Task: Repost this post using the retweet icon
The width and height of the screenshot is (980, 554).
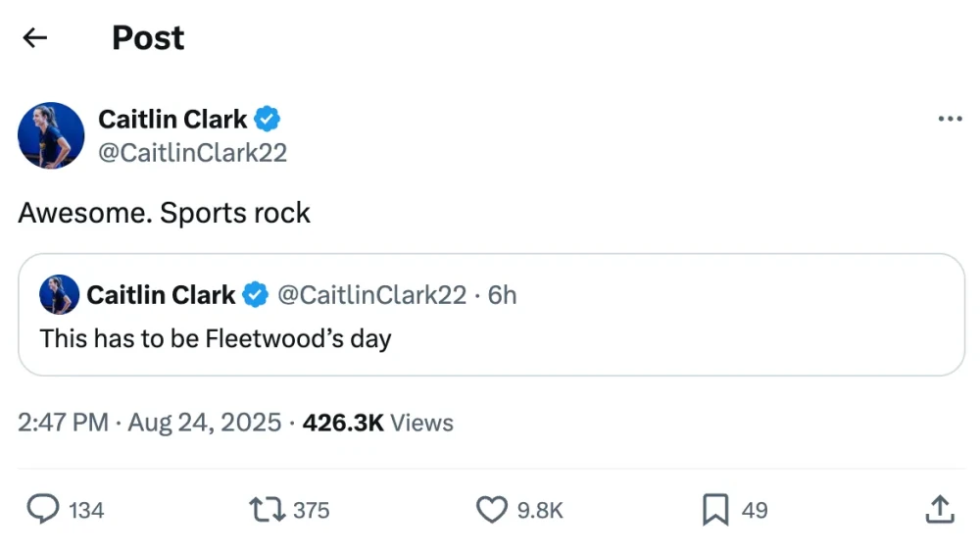Action: pos(267,510)
